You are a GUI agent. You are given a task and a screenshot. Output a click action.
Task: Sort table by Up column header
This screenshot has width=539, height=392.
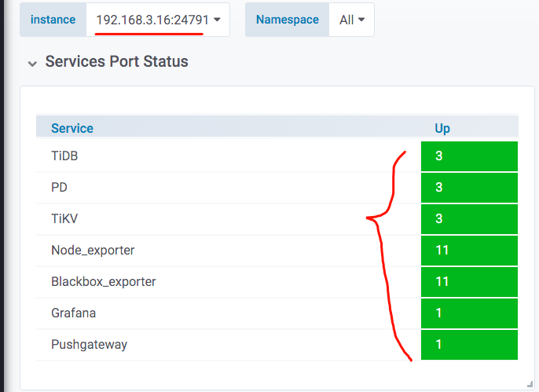pyautogui.click(x=442, y=128)
